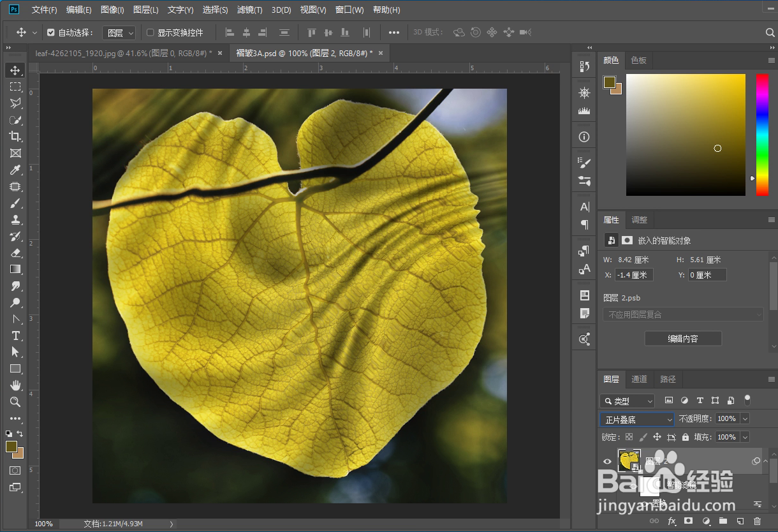Select the Eyedropper tool
This screenshot has height=532, width=778.
pos(15,170)
